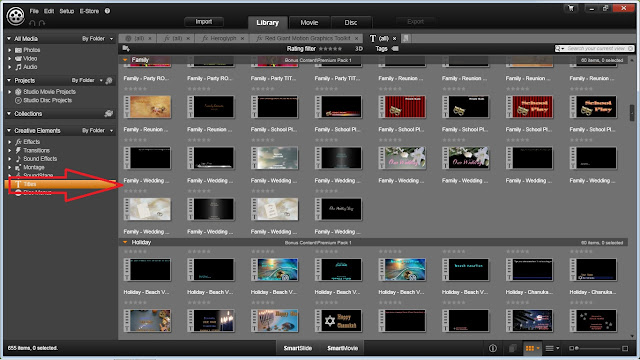The width and height of the screenshot is (640, 360).
Task: Select Montage in Creative Elements
Action: 33,167
